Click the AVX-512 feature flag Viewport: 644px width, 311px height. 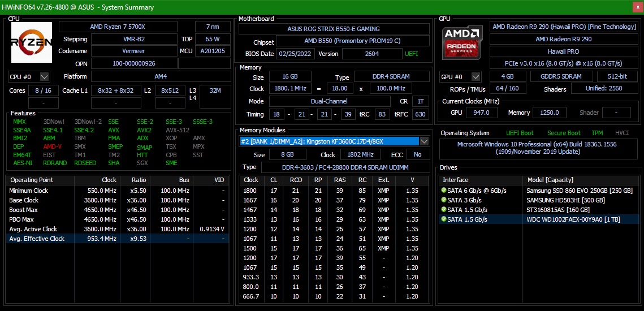coord(178,130)
